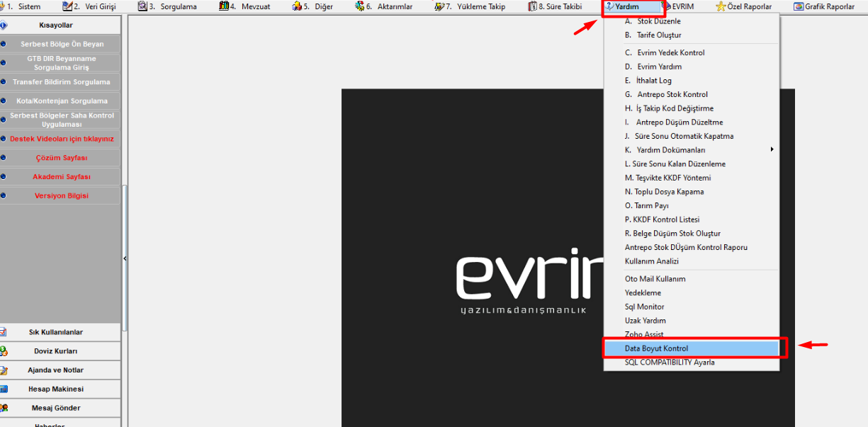This screenshot has height=427, width=868.
Task: Choose SQL COMPATIBILITY Ayarla entry
Action: click(692, 363)
